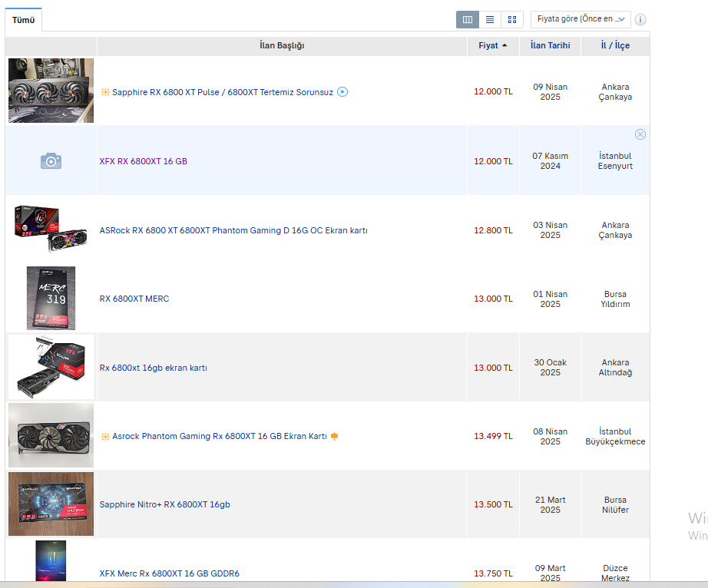Click the 13.500 TL price
The height and width of the screenshot is (588, 708).
tap(493, 504)
